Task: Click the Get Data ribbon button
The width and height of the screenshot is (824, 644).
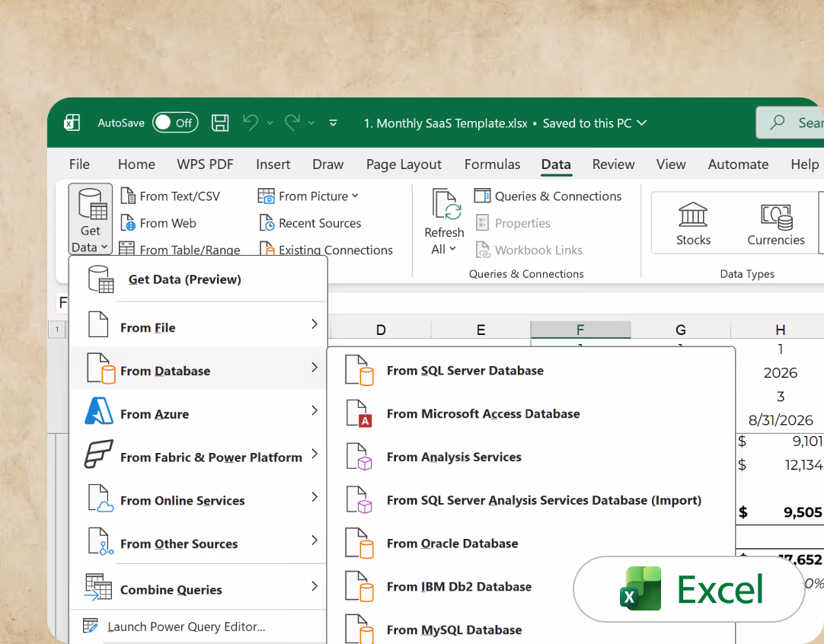Action: (x=91, y=218)
